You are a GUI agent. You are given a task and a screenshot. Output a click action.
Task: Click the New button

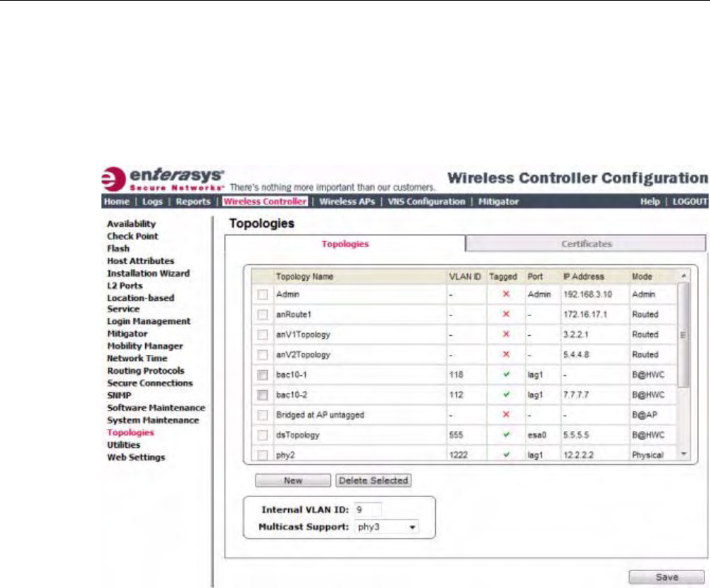click(x=293, y=481)
